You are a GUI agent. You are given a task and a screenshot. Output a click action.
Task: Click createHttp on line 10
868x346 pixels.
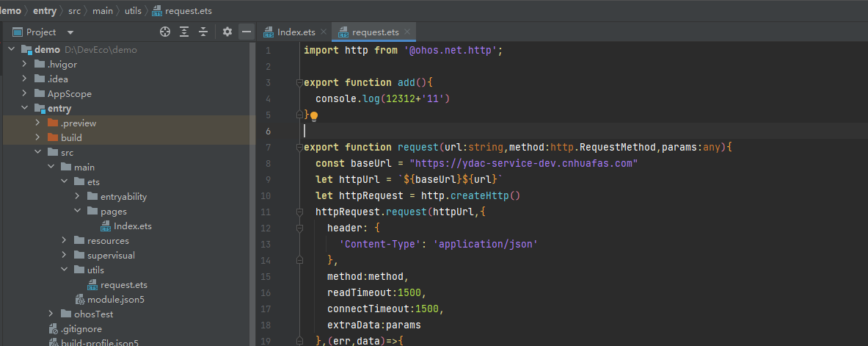[479, 195]
